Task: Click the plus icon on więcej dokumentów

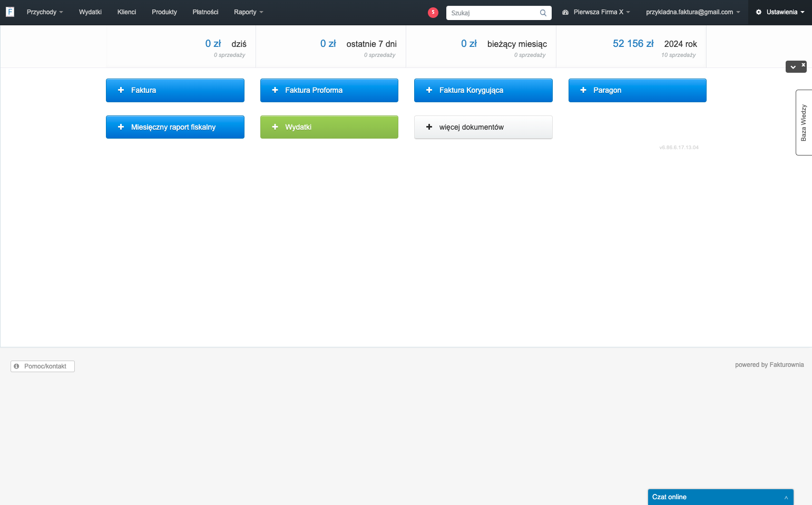Action: coord(429,127)
